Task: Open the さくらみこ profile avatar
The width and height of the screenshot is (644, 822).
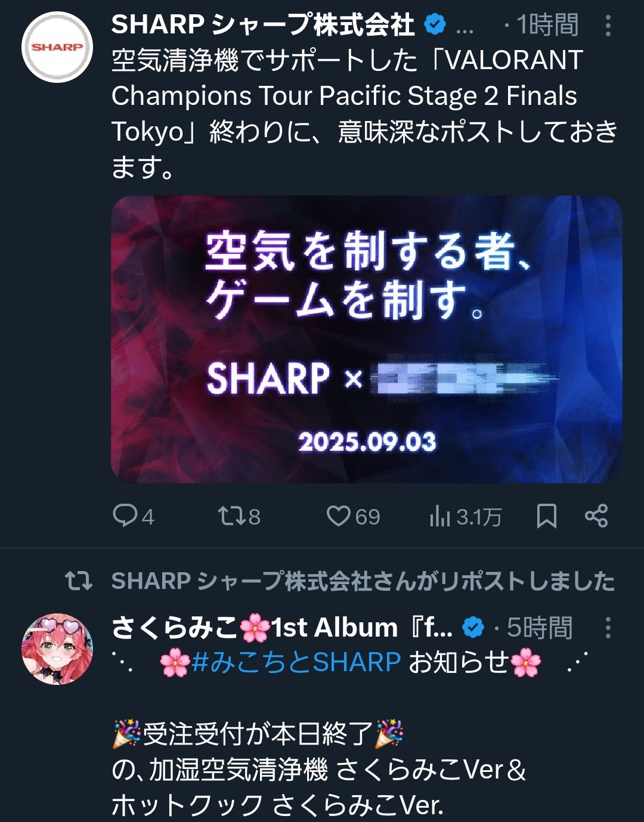Action: click(57, 649)
